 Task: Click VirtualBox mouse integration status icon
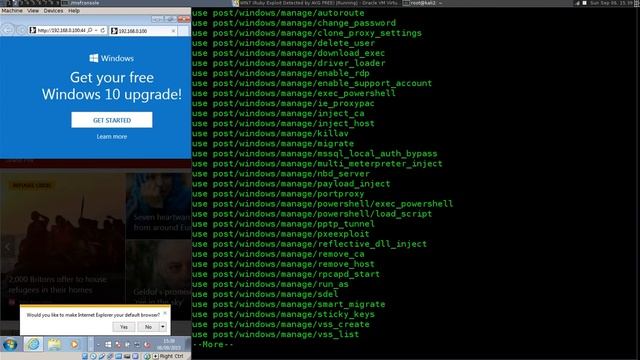pos(147,356)
